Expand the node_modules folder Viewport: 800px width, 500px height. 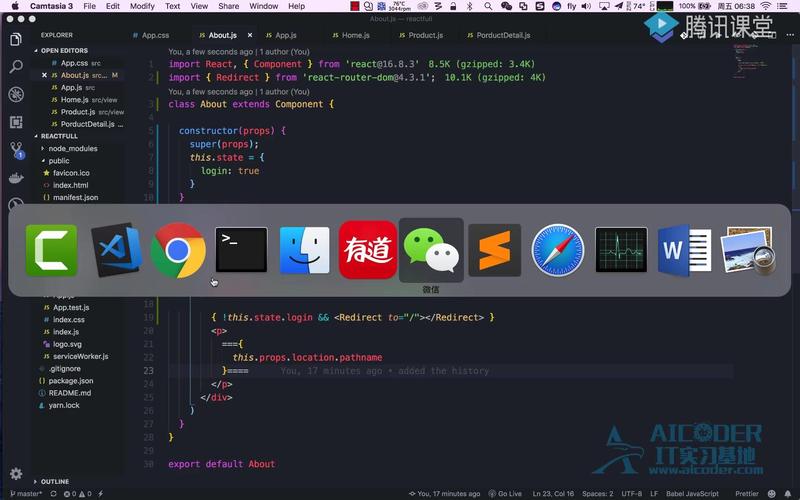(x=73, y=148)
